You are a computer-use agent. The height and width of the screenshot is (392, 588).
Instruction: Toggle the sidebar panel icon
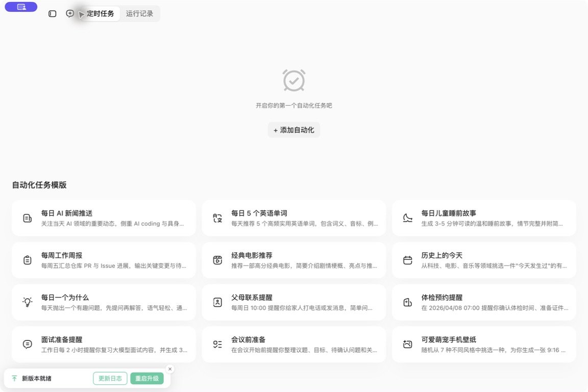pos(53,14)
